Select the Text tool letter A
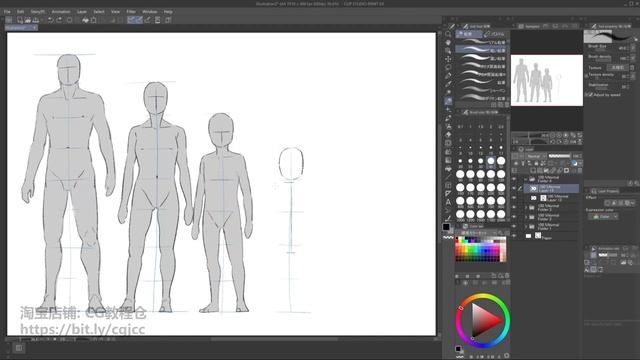Viewport: 640px width, 360px height. 448,202
